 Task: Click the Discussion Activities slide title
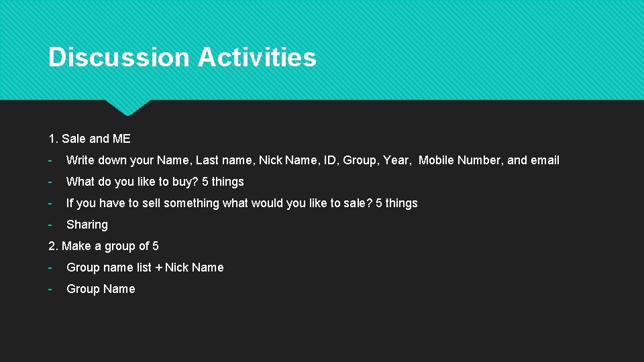tap(182, 56)
